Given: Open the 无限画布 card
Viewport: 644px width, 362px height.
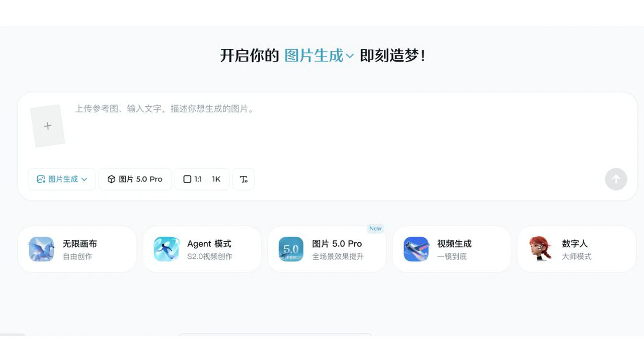Looking at the screenshot, I should [77, 249].
